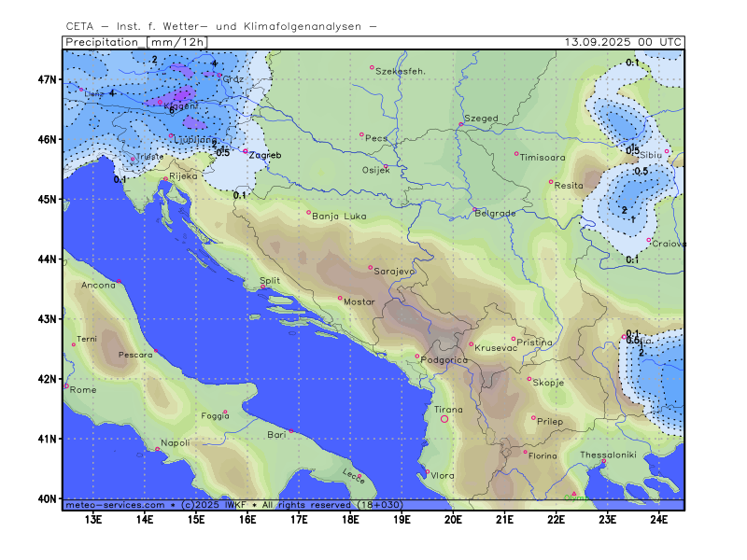Select the Graz city label

[233, 79]
